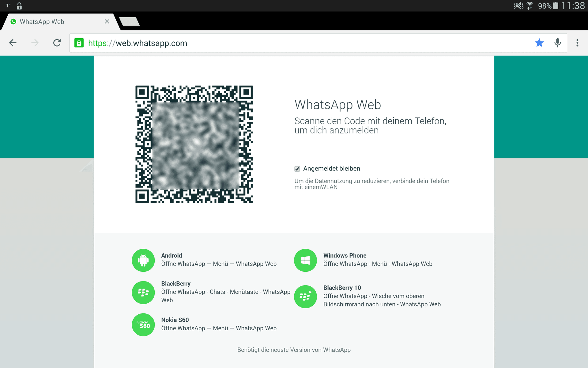Tap the battery status indicator
Image resolution: width=588 pixels, height=368 pixels.
tap(556, 6)
